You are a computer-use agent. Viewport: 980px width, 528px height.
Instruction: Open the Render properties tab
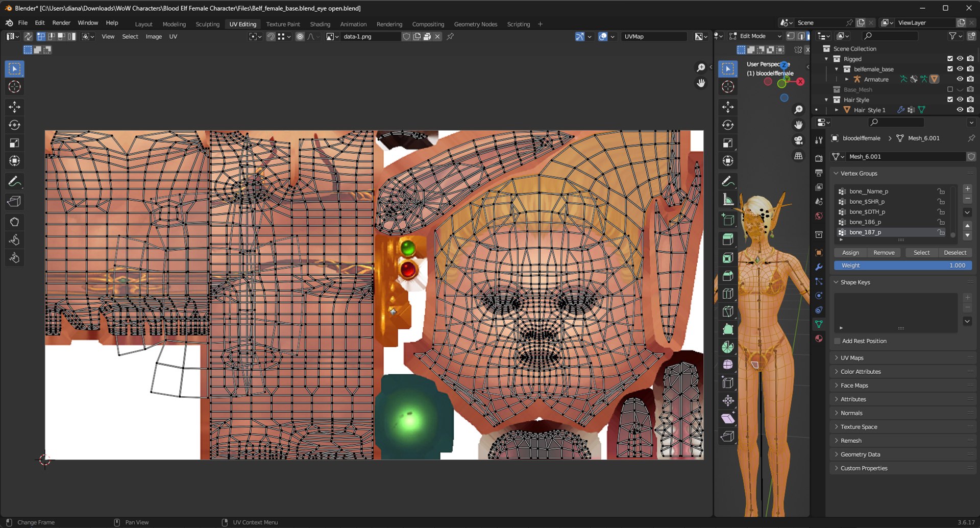tap(819, 158)
